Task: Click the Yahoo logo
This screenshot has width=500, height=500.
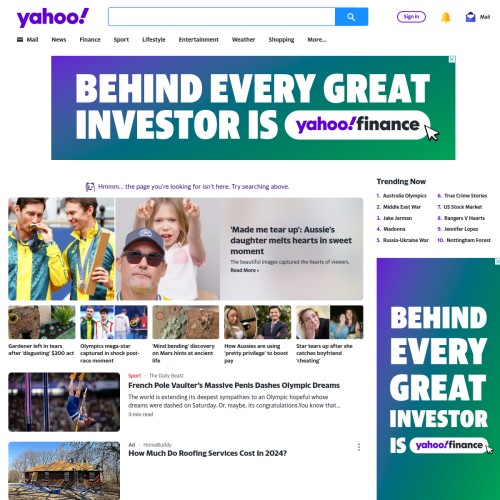Action: tap(53, 17)
